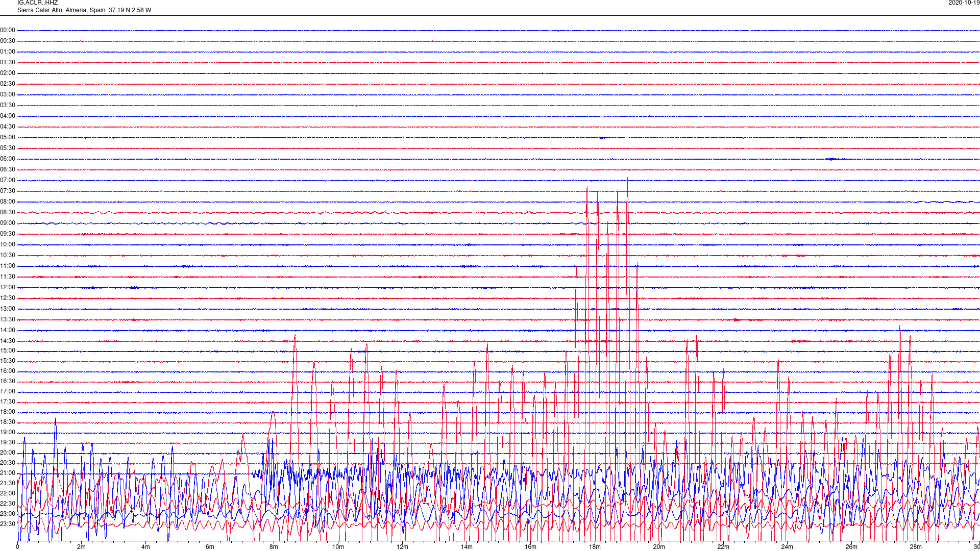
Task: Select the 07:30 time row label
Action: (x=8, y=191)
